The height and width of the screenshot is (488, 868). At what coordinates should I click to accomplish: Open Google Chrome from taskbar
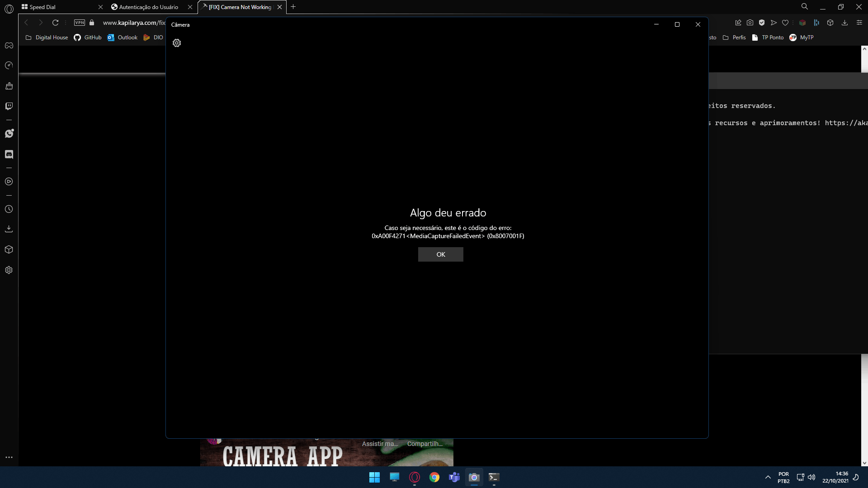(x=434, y=477)
